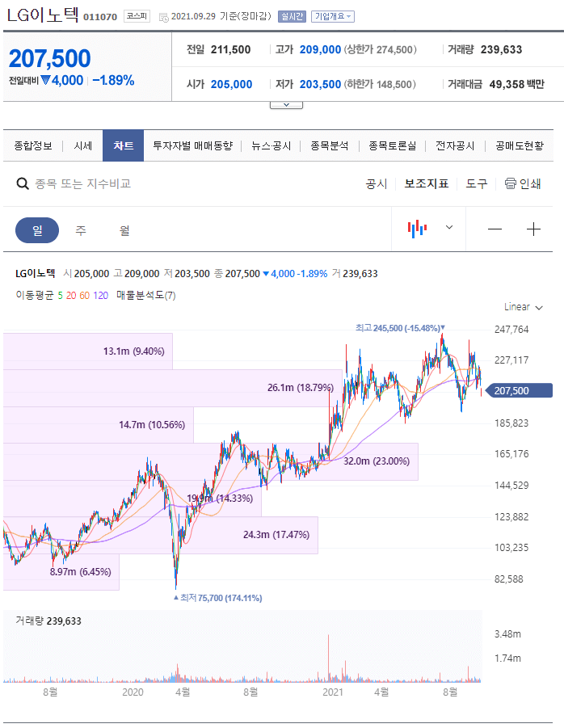Click the 24.3m (17.47%) volume profile bar

(161, 535)
